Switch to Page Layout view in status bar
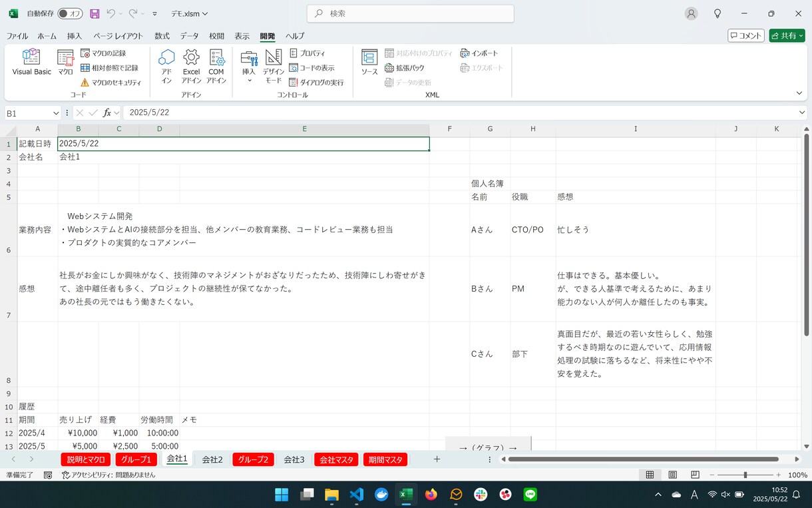Screen dimensions: 812x508 (672, 475)
